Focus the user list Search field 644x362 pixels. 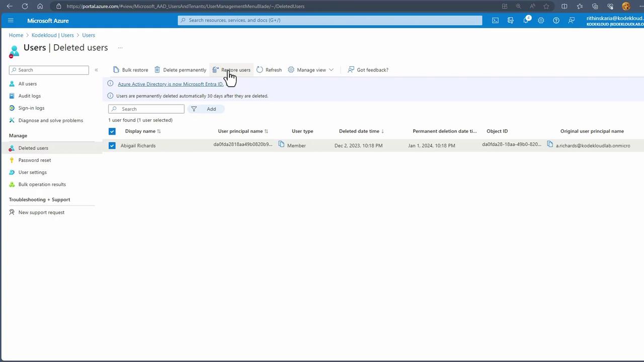point(146,109)
